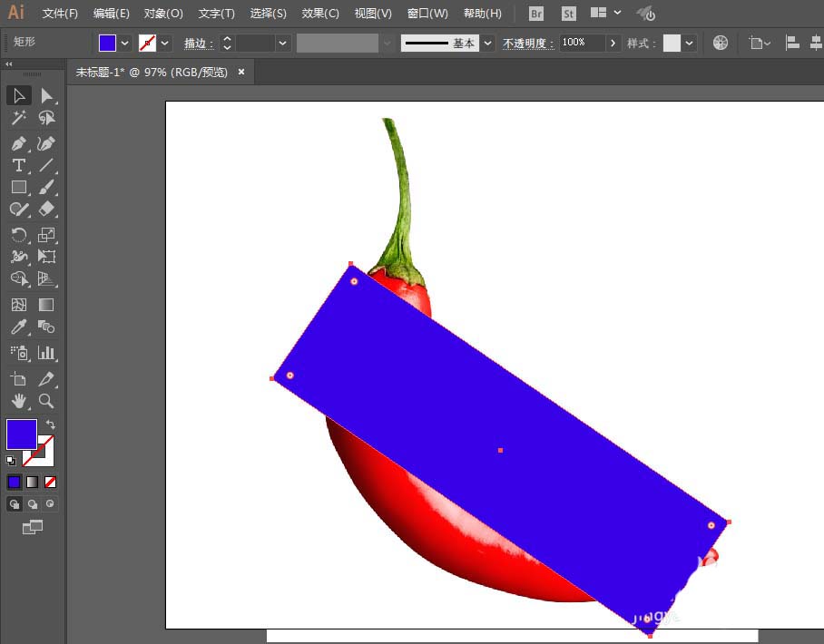This screenshot has height=644, width=824.
Task: Choose the Eyedropper tool
Action: [x=19, y=327]
